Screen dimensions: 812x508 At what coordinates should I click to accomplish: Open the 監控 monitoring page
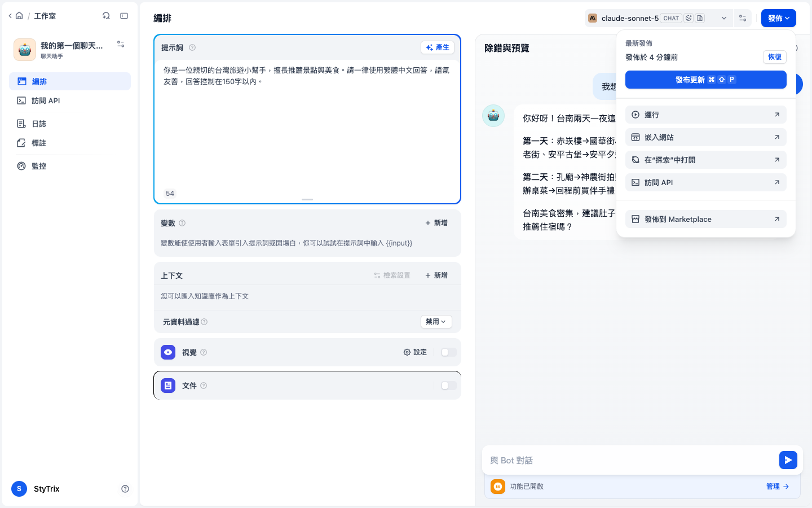coord(70,166)
